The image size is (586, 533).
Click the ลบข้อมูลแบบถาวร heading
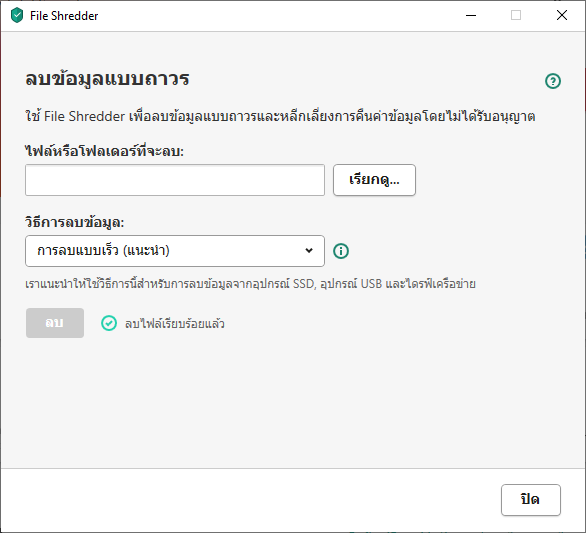click(x=107, y=79)
